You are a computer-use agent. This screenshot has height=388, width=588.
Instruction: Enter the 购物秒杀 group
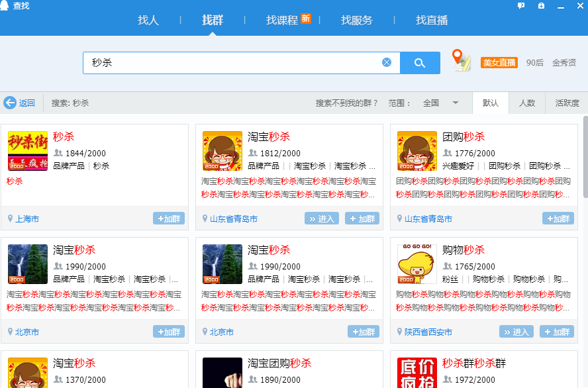point(516,332)
